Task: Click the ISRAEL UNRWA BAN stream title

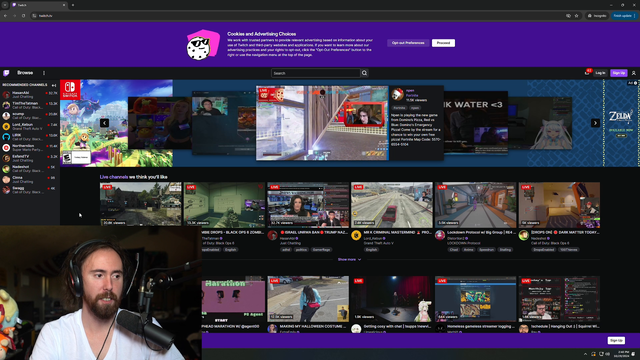Action: 314,232
